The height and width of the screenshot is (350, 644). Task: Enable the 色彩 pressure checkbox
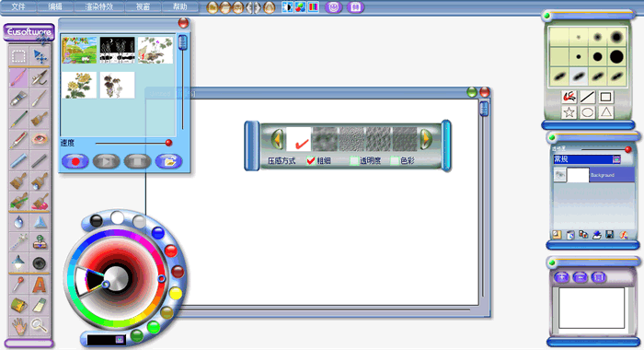(x=395, y=161)
